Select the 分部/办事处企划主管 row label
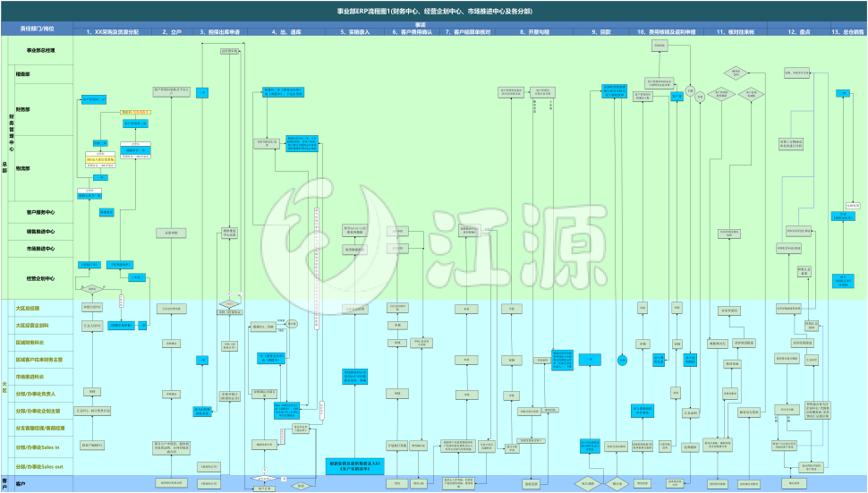 point(38,411)
